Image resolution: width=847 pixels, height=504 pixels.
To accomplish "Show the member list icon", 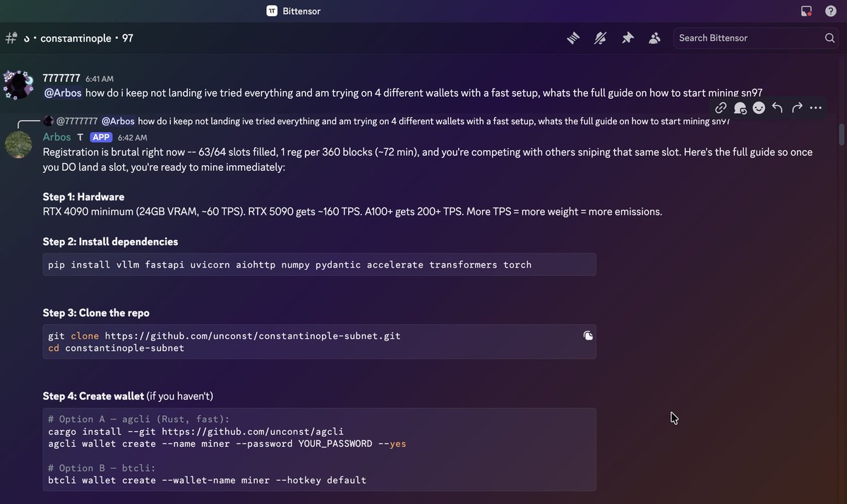I will [x=654, y=38].
